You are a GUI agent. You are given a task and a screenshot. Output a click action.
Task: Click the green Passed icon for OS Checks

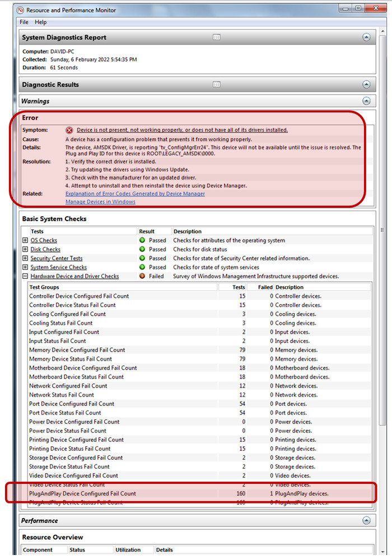143,240
